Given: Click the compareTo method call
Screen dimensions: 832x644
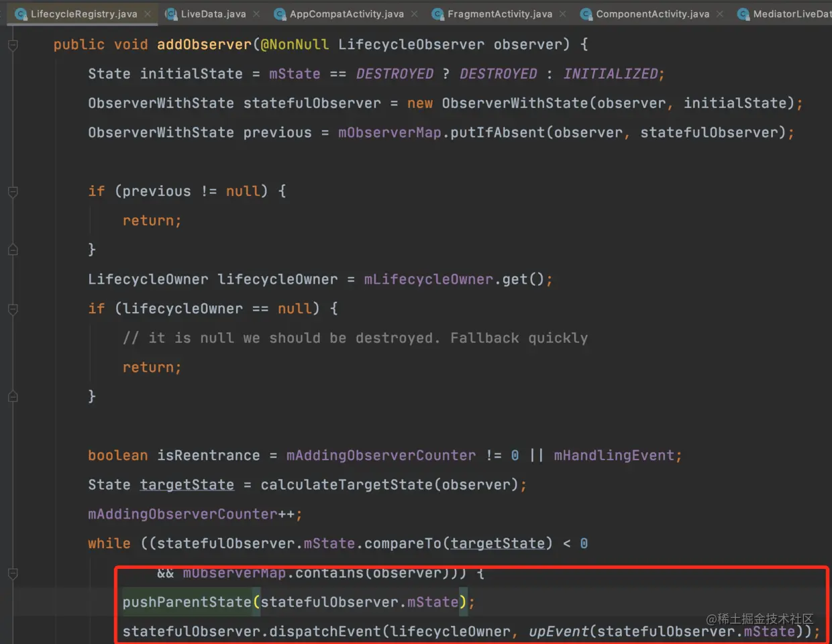Looking at the screenshot, I should click(403, 544).
